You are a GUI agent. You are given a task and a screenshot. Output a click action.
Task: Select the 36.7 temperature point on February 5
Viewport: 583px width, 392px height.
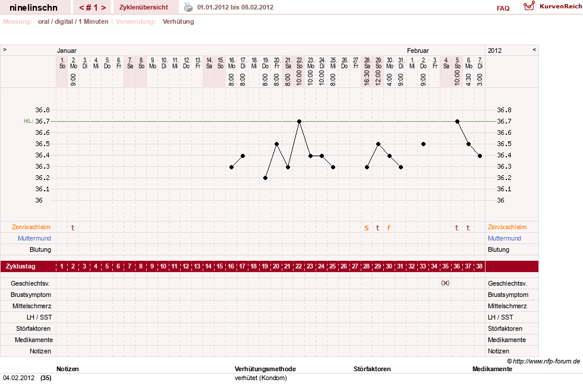[458, 122]
